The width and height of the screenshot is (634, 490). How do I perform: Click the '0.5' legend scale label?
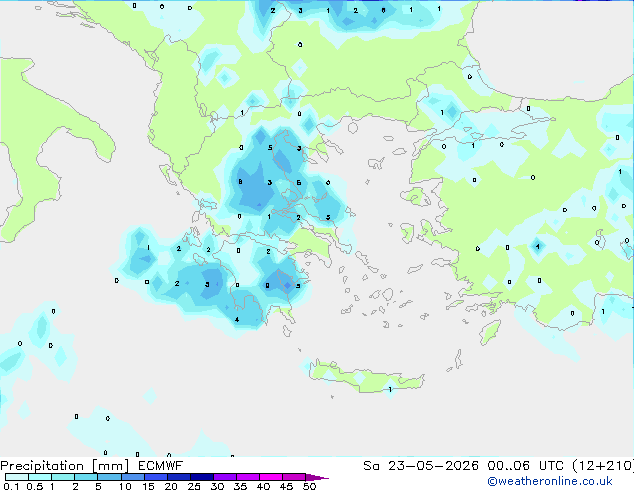[34, 486]
